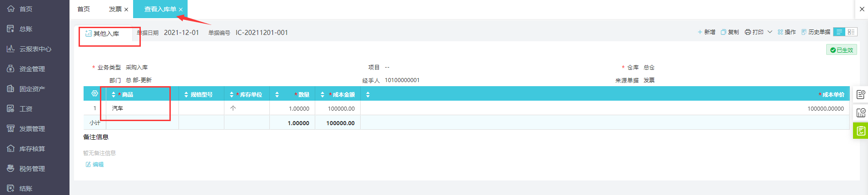868x195 pixels.
Task: Open 总账 from the sidebar
Action: pyautogui.click(x=25, y=29)
